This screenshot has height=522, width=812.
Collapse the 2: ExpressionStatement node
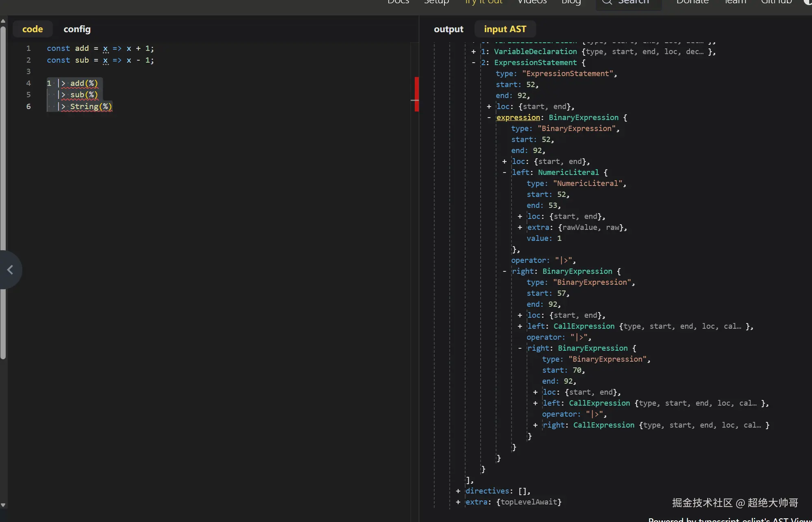click(x=473, y=63)
